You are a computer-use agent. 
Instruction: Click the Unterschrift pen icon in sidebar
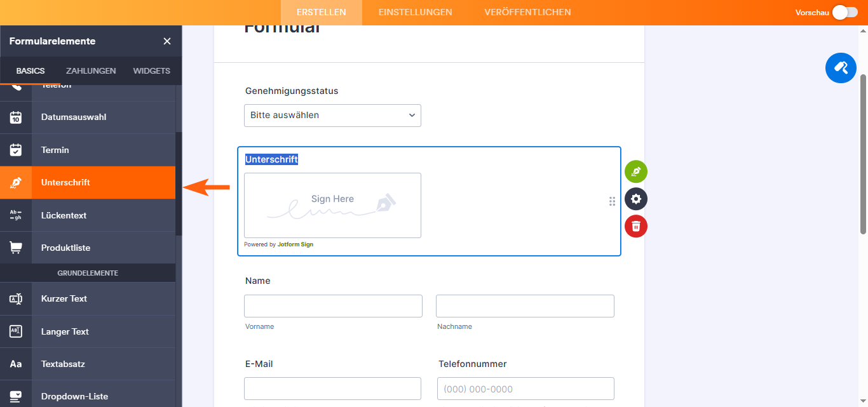[16, 183]
